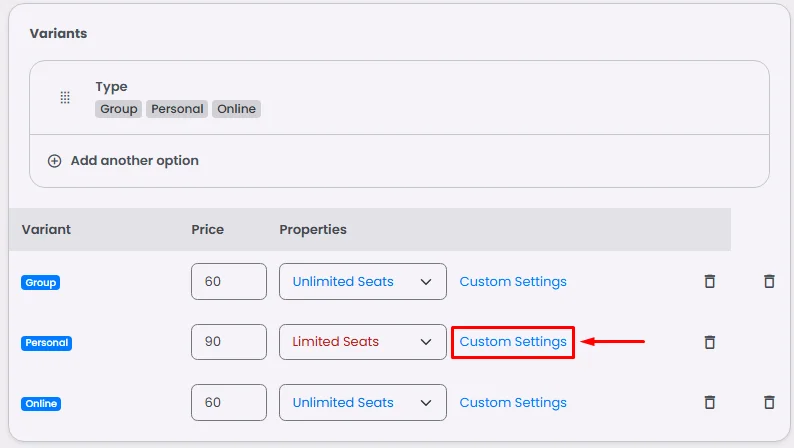Click the Group row price field

[x=229, y=282]
